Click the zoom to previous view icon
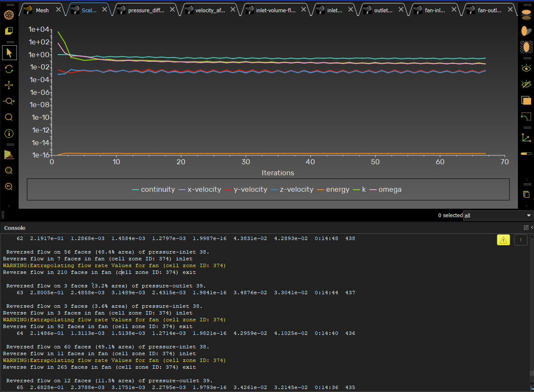This screenshot has width=534, height=392. [x=9, y=186]
